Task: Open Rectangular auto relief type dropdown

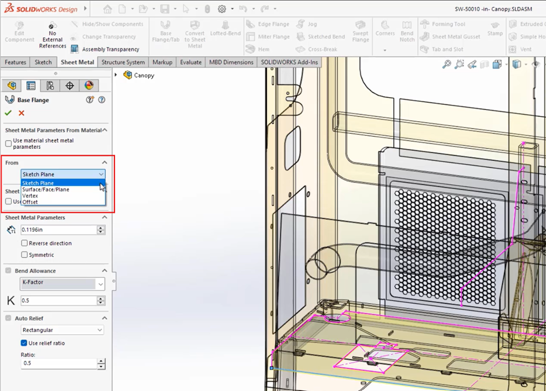Action: tap(62, 330)
